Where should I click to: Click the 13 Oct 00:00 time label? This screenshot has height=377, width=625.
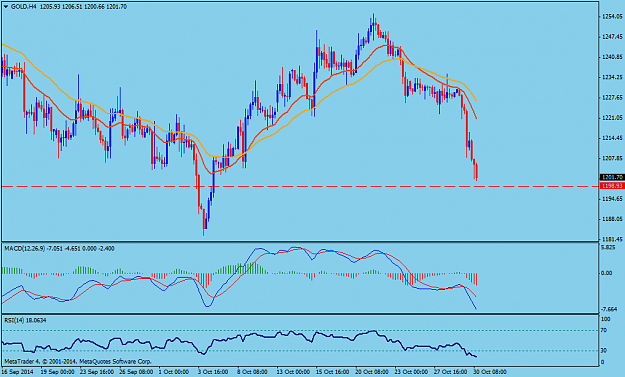tap(293, 372)
